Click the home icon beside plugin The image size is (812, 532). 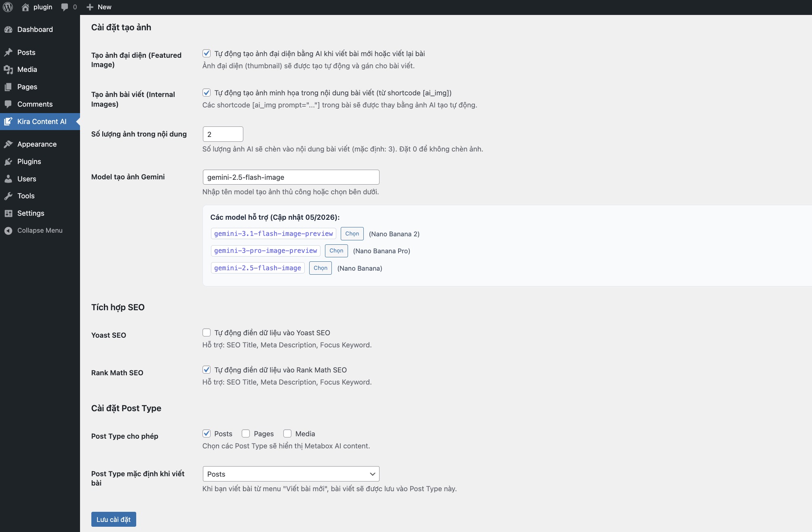(x=25, y=7)
